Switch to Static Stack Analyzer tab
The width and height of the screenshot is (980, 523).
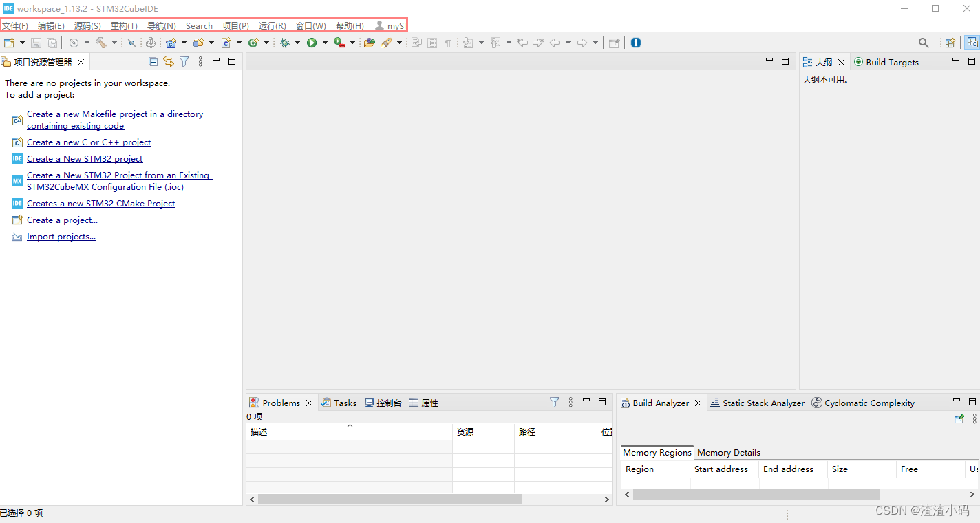coord(757,403)
